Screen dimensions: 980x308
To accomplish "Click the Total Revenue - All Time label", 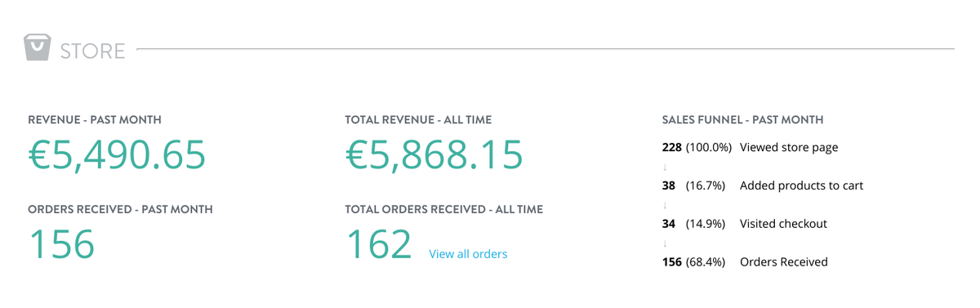I will (x=418, y=119).
